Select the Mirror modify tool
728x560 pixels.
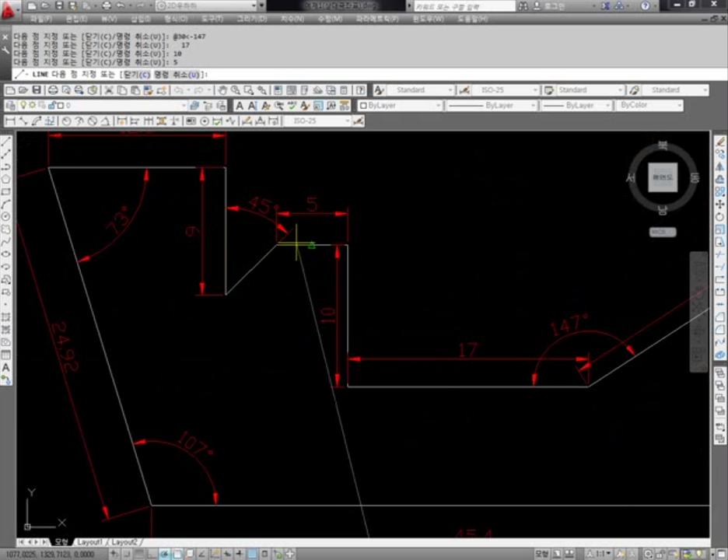tap(720, 166)
